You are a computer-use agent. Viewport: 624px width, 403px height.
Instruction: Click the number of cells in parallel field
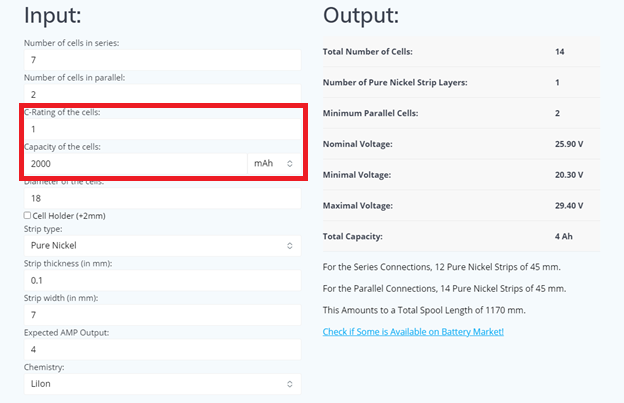(x=161, y=94)
